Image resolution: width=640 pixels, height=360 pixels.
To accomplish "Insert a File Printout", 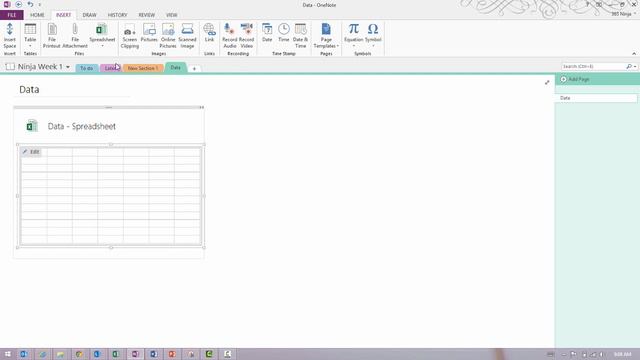I will [52, 36].
